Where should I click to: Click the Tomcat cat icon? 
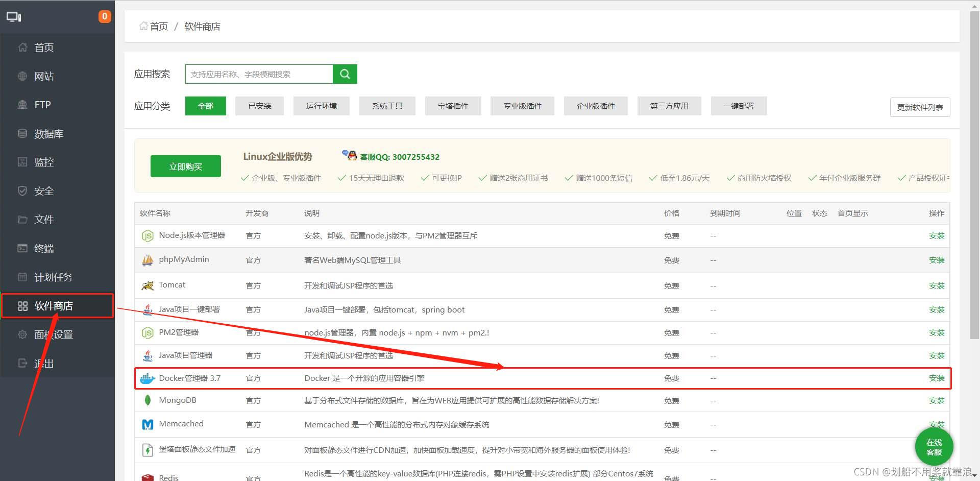pos(148,285)
